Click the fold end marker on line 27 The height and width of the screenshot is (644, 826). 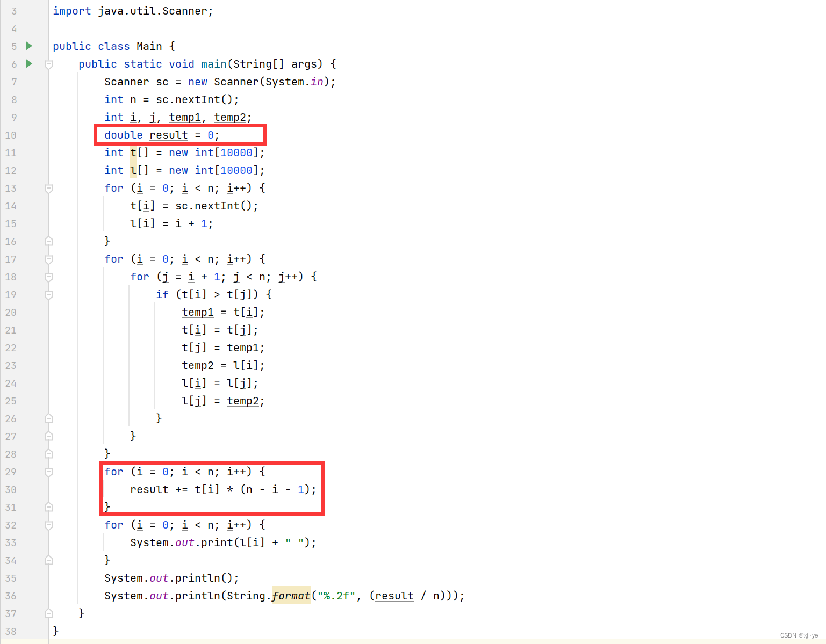click(x=48, y=436)
